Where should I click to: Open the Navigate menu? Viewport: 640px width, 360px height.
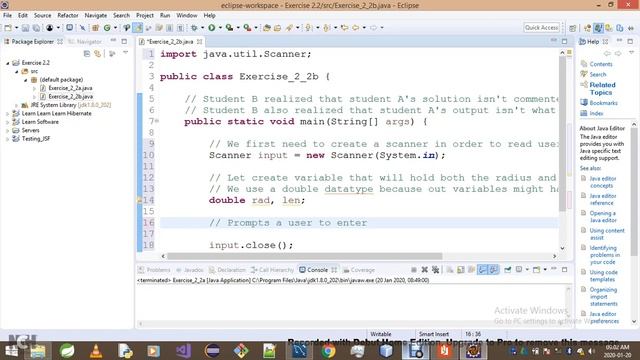(96, 15)
